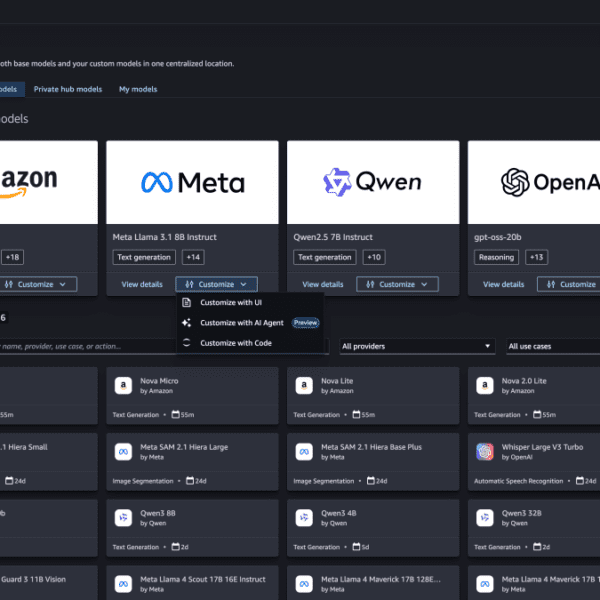Viewport: 600px width, 600px height.
Task: Open Qwen3 4B model title
Action: tap(339, 513)
